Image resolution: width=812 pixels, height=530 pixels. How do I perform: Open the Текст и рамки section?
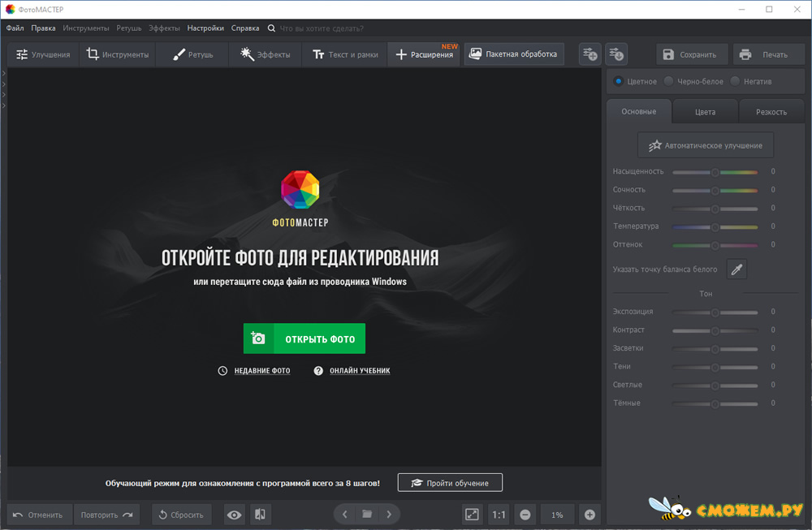click(x=345, y=54)
